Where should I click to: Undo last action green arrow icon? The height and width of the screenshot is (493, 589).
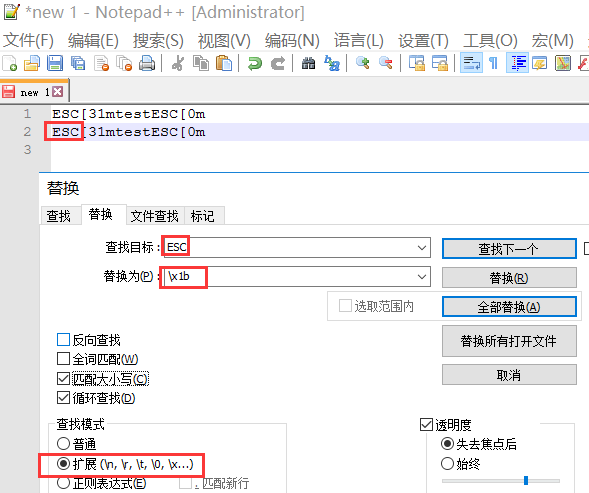point(255,63)
